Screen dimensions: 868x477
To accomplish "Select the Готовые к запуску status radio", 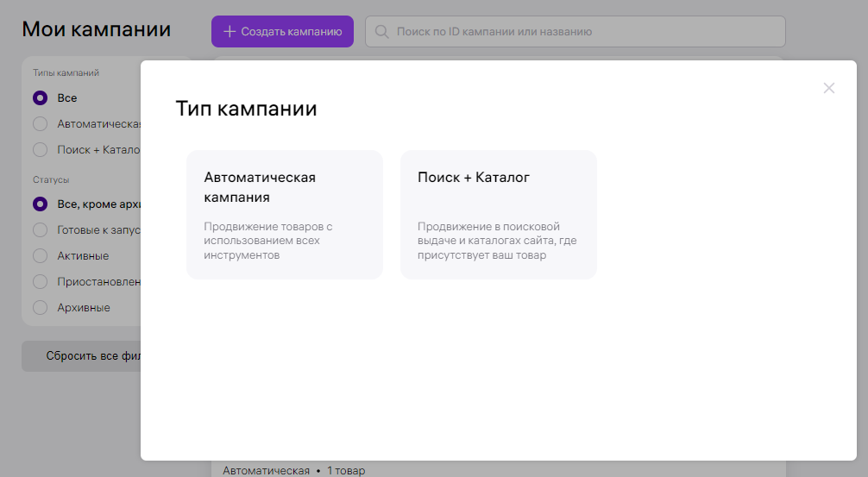I will coord(40,230).
